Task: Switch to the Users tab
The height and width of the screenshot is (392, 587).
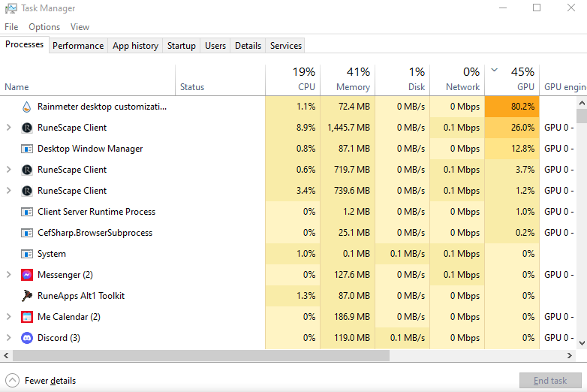Action: (215, 46)
